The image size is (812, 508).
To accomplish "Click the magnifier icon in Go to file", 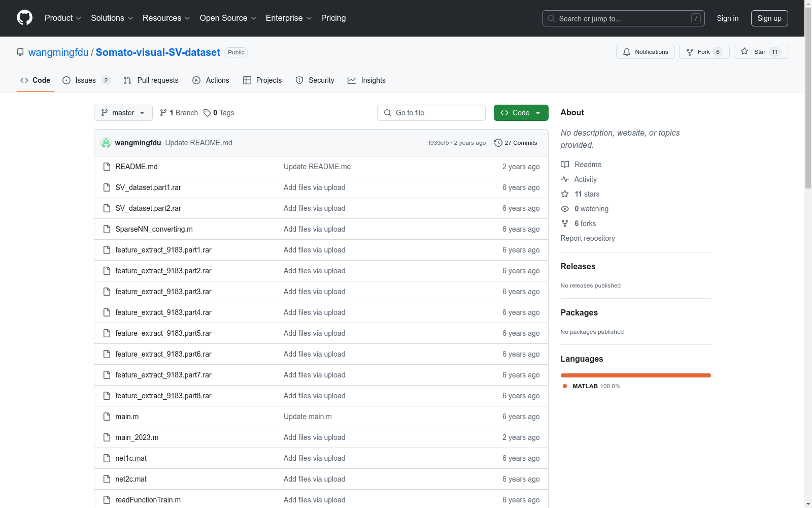I will click(x=388, y=113).
